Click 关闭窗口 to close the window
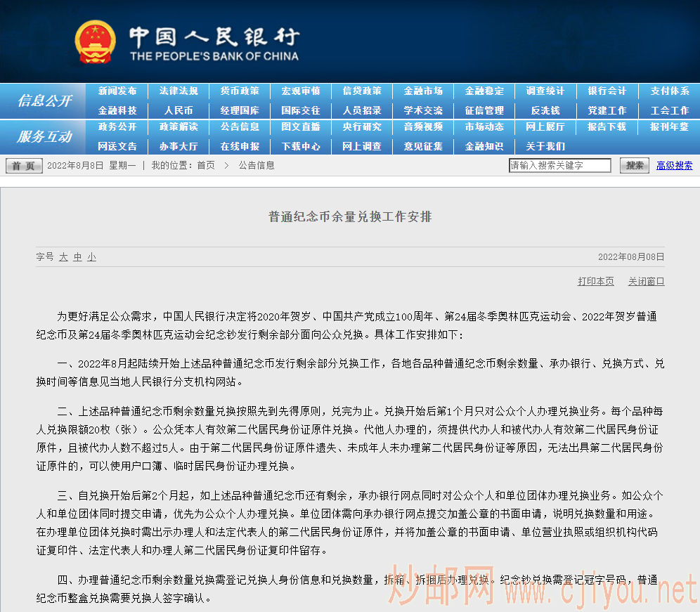The height and width of the screenshot is (612, 700). [x=646, y=280]
